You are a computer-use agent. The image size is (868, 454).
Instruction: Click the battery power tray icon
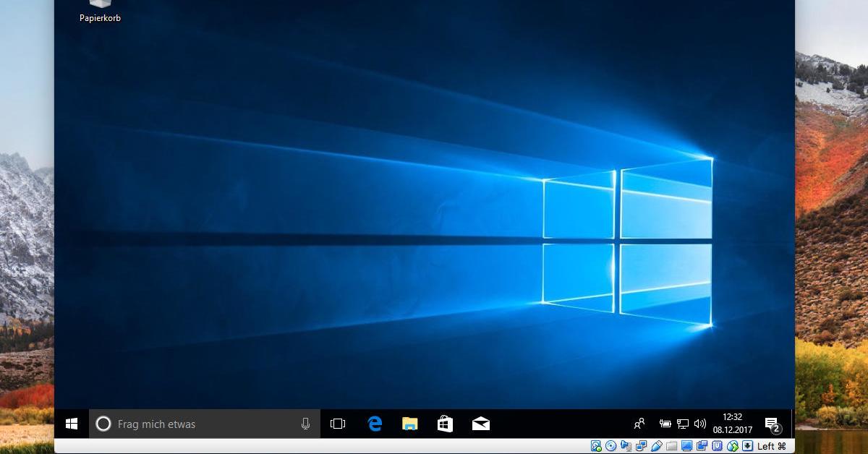[x=665, y=424]
